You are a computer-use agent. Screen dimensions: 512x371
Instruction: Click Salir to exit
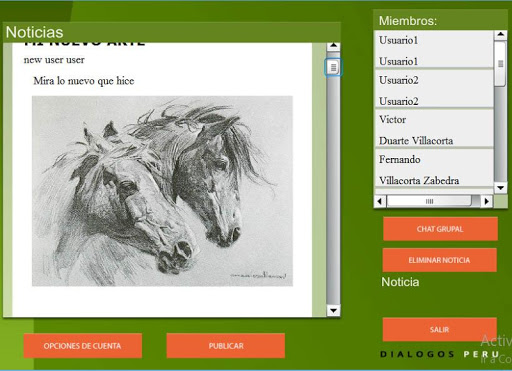tap(440, 330)
